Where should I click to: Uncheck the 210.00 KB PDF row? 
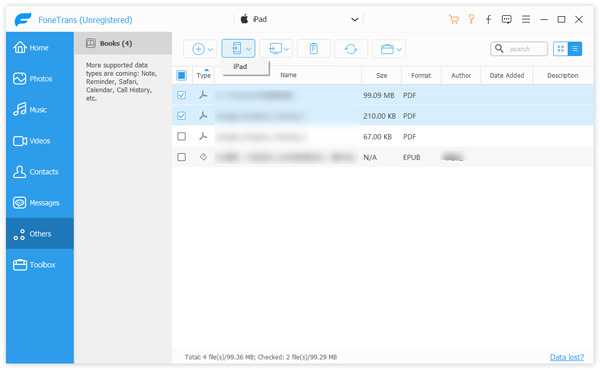coord(182,116)
